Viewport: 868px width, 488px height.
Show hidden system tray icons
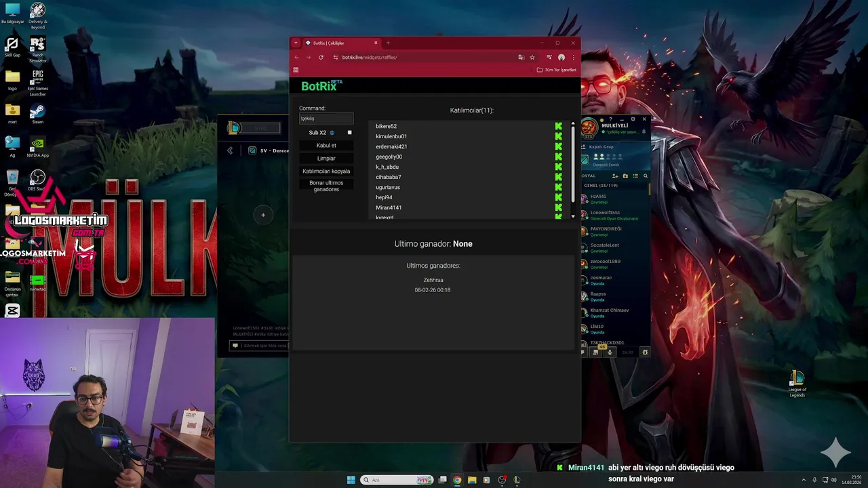tap(804, 480)
